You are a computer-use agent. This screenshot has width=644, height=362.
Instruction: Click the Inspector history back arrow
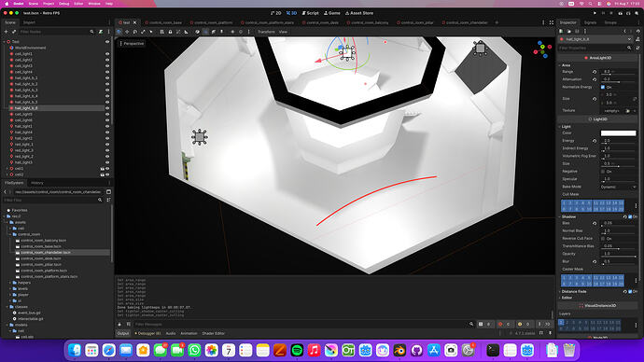pos(624,31)
